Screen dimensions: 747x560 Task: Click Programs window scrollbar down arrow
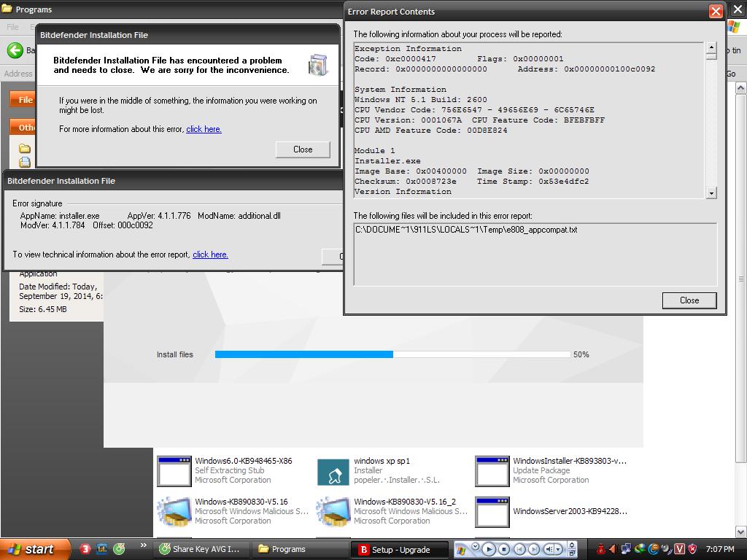[740, 532]
